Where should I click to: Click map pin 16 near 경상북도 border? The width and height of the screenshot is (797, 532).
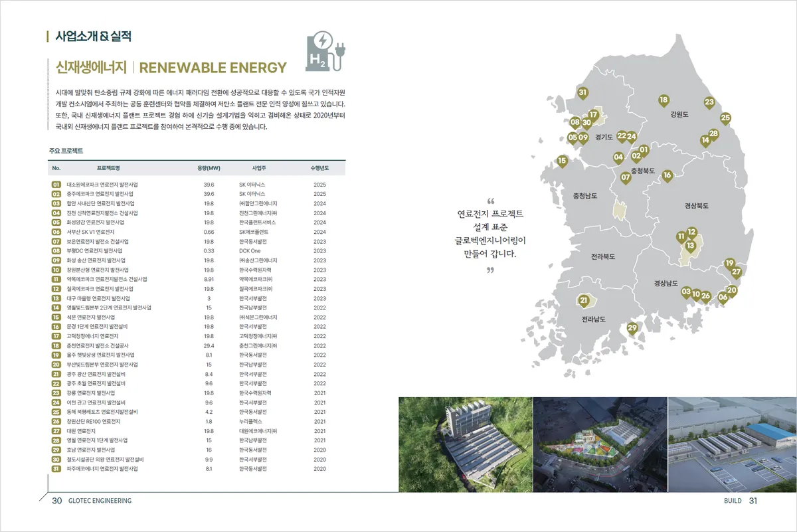(667, 177)
